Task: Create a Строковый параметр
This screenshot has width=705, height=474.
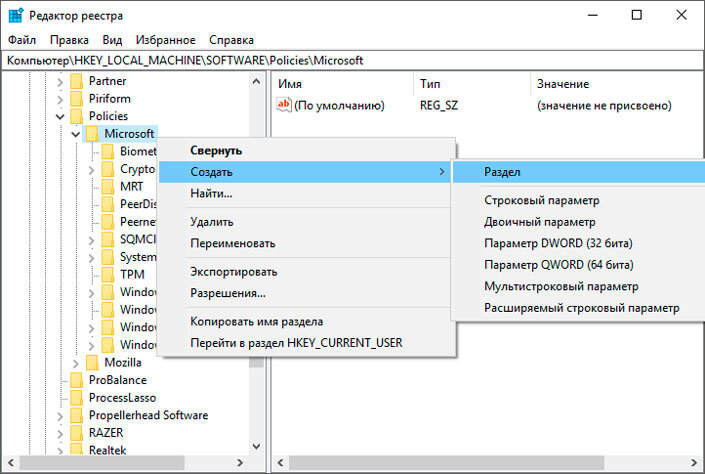Action: click(579, 200)
